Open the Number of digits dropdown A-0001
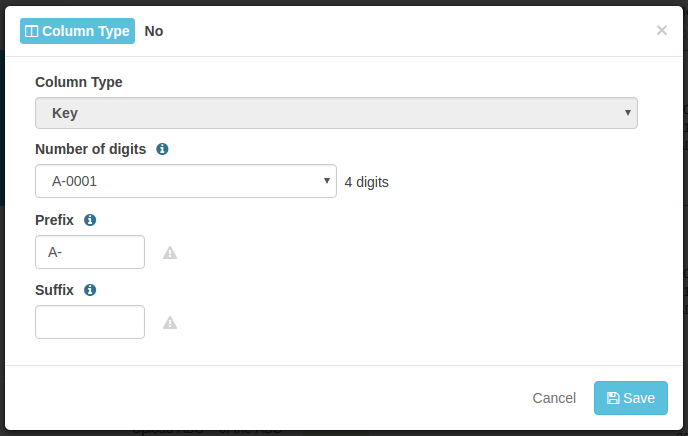The width and height of the screenshot is (688, 436). click(x=186, y=181)
